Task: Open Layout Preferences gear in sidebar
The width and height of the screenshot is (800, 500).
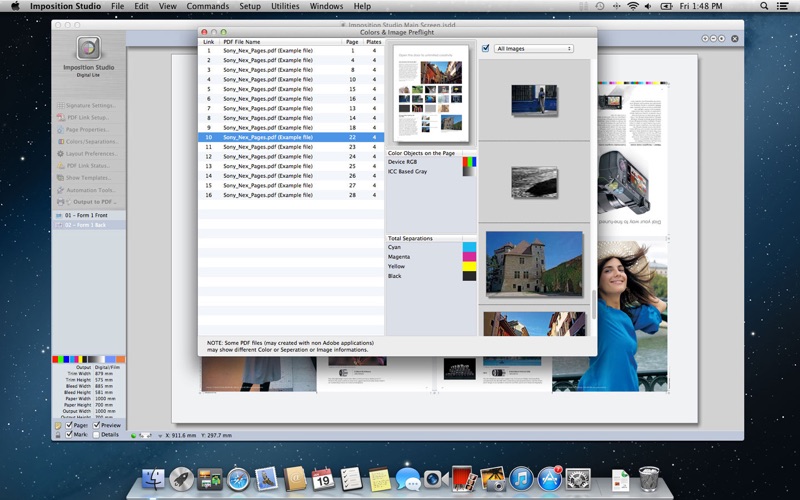Action: point(61,154)
